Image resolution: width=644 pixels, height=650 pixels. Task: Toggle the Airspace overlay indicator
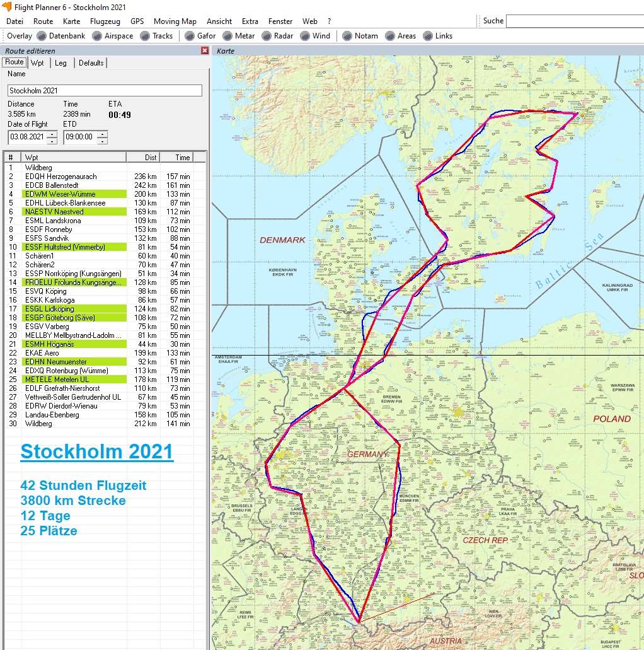98,36
